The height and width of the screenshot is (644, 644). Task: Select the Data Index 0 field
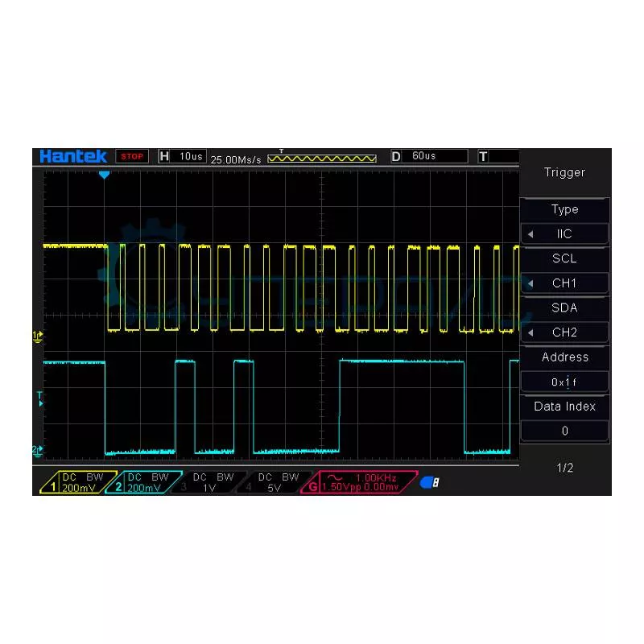564,431
